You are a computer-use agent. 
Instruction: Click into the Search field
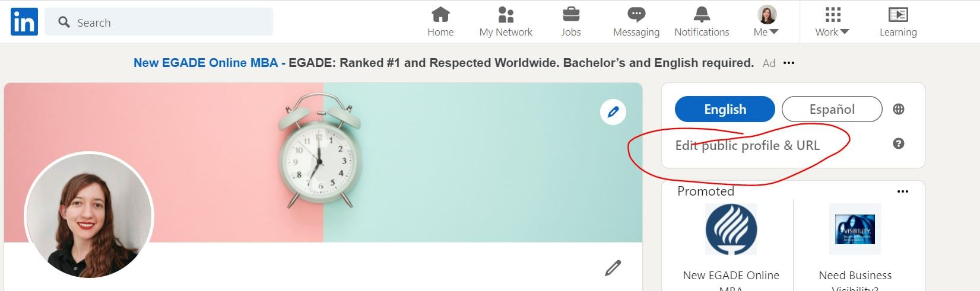(x=158, y=22)
